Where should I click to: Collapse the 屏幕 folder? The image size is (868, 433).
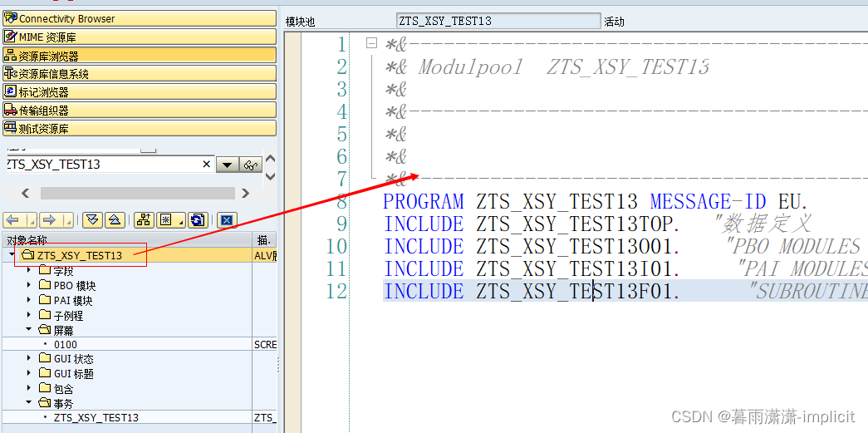29,330
